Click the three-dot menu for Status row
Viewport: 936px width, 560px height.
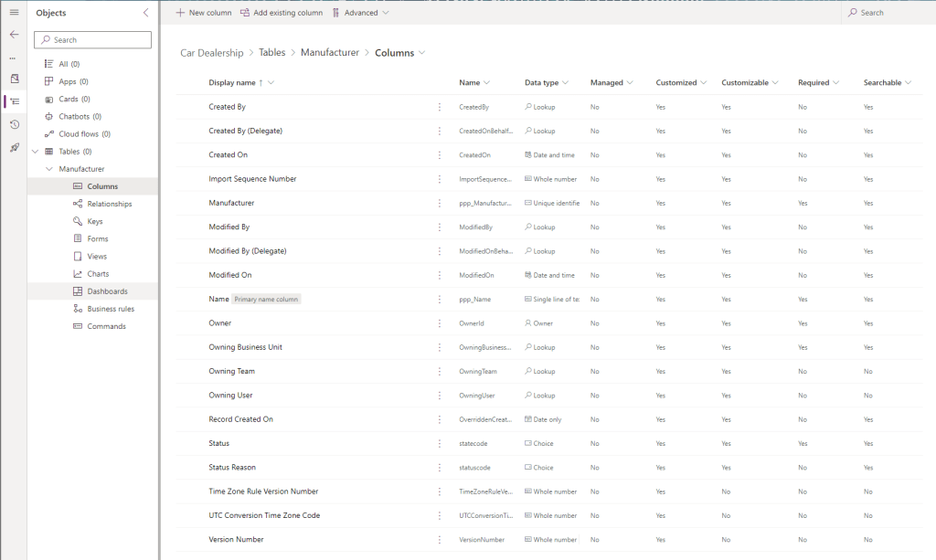439,443
